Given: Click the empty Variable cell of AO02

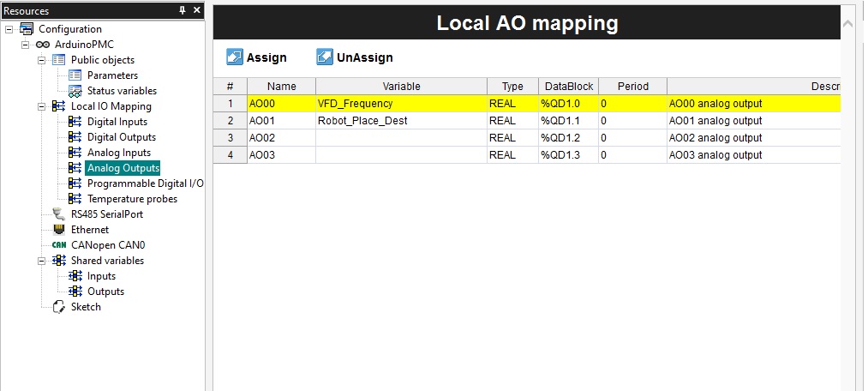Looking at the screenshot, I should [x=401, y=138].
